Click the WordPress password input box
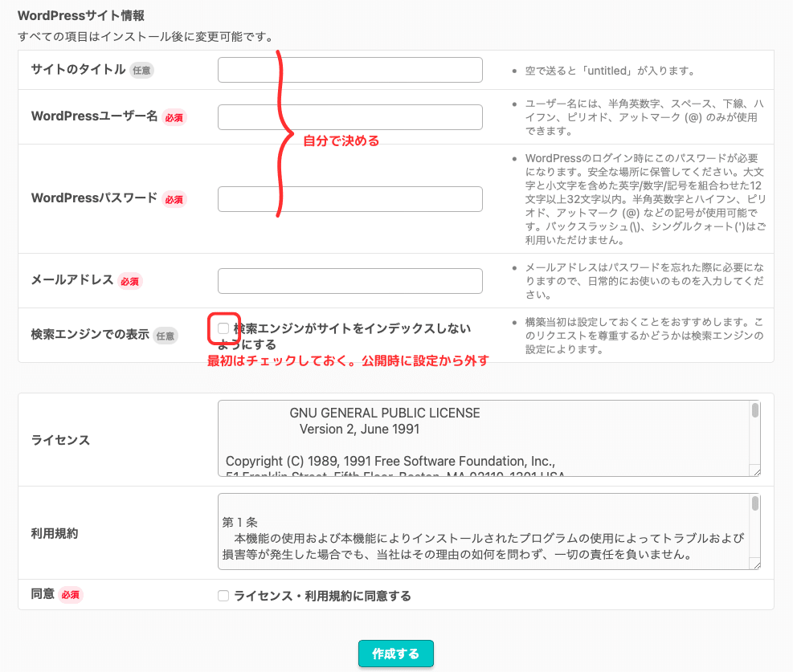The width and height of the screenshot is (793, 672). point(350,199)
